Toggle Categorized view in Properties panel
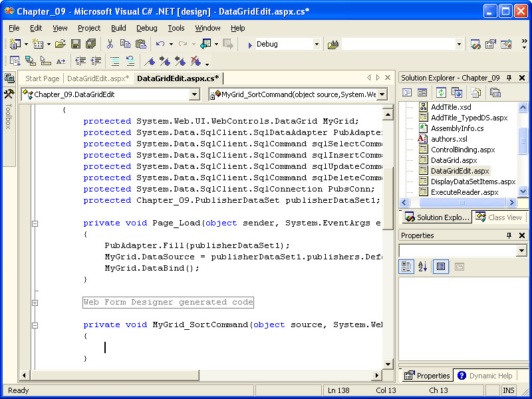532x399 pixels. tap(406, 267)
